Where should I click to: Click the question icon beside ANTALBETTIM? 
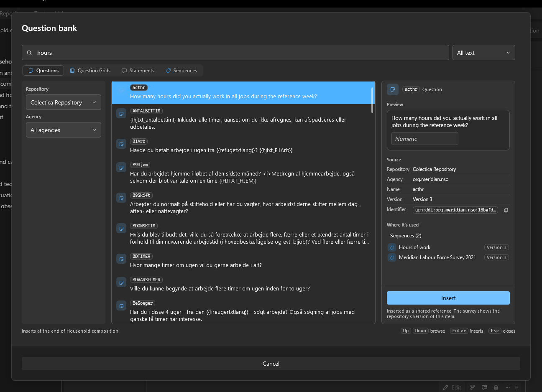[121, 113]
